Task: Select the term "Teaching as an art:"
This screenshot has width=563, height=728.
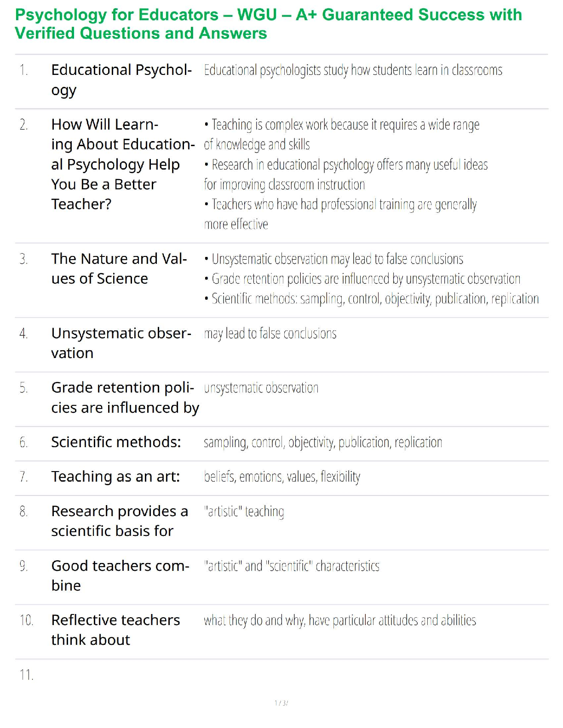Action: [115, 477]
